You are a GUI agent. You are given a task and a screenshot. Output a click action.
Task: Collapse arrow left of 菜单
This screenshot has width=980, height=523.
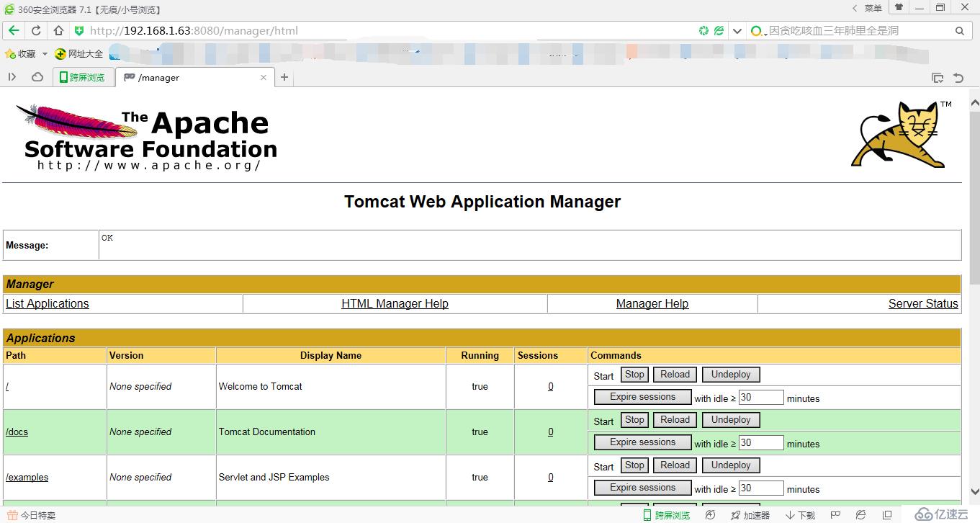(x=855, y=8)
